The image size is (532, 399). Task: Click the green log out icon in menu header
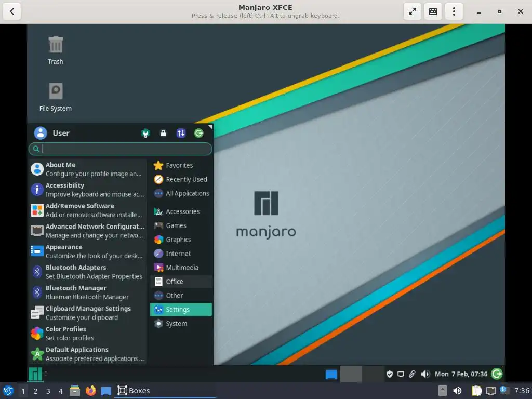click(199, 133)
